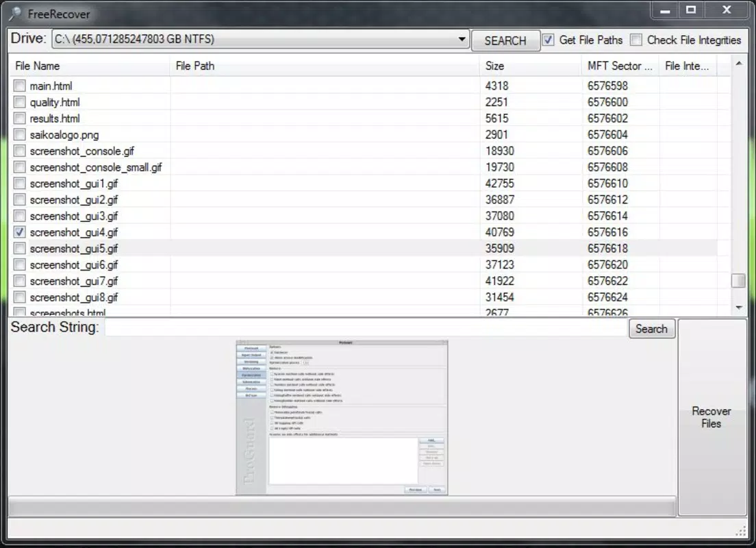Minimize the FreeRecover window

(666, 10)
